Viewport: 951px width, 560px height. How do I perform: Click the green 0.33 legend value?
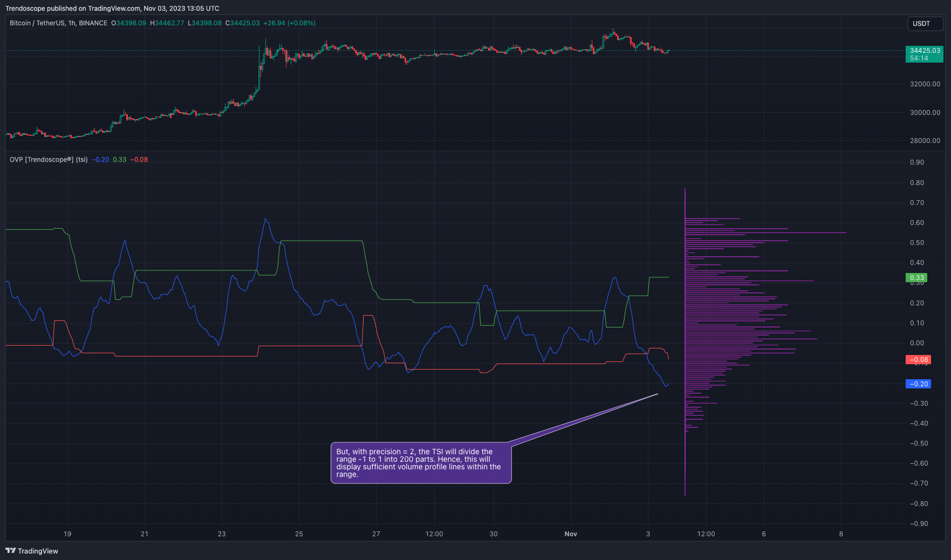point(120,160)
